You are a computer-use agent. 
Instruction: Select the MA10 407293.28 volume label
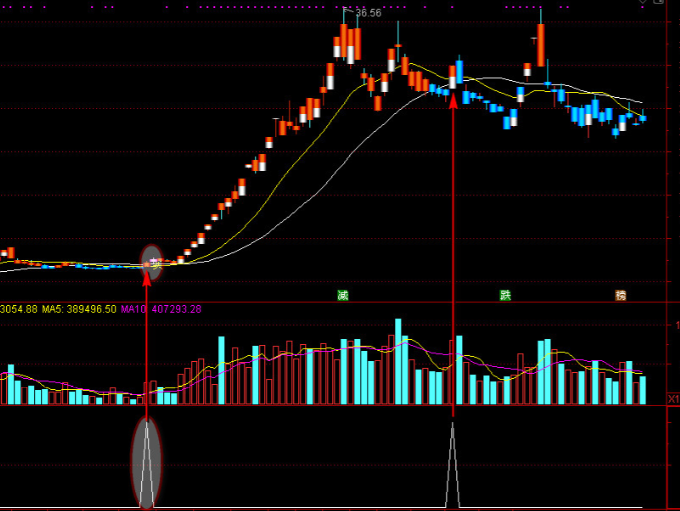161,309
